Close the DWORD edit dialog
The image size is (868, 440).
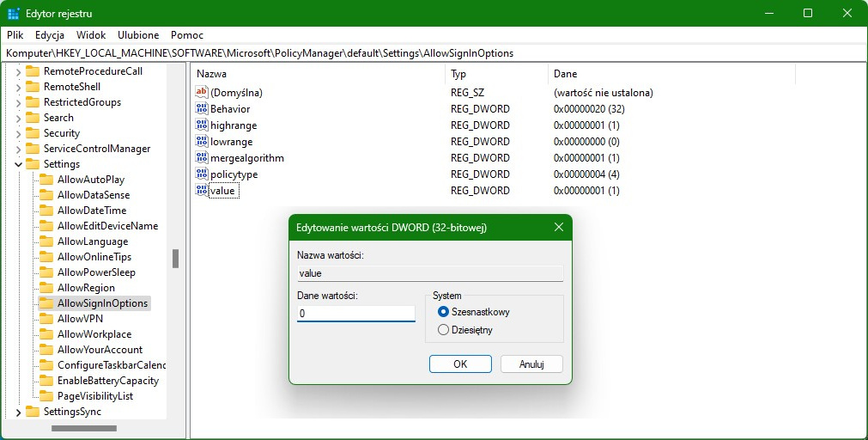(x=559, y=227)
